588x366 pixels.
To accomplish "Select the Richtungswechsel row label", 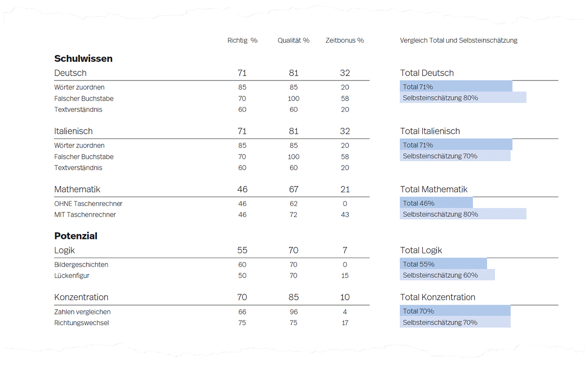I will (81, 323).
